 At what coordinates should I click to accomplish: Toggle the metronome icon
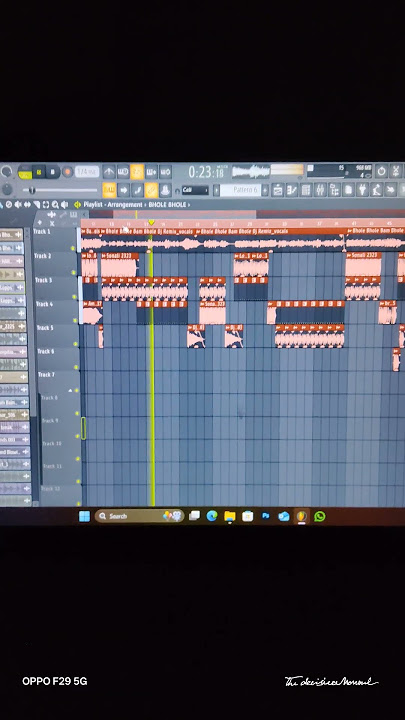(109, 172)
